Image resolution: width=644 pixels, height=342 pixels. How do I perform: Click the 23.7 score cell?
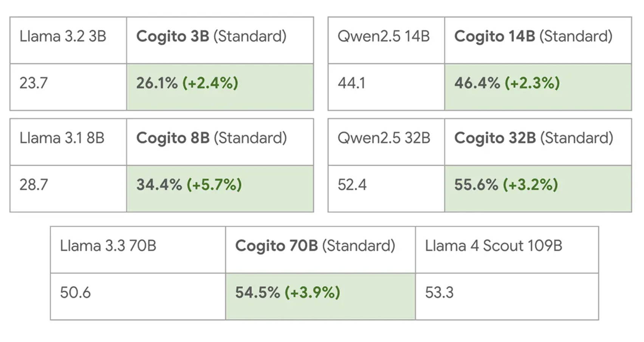(x=68, y=87)
